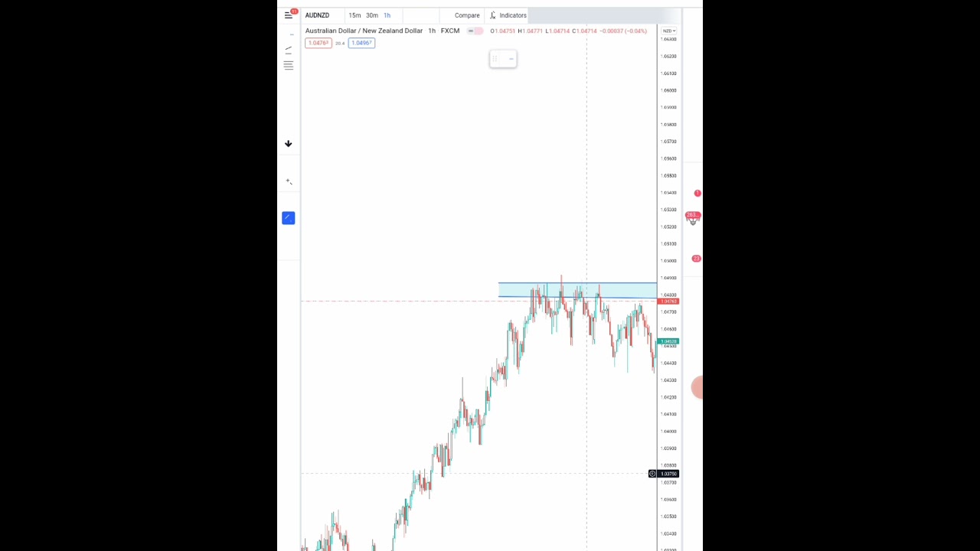Open the AUDNZD symbol search
This screenshot has height=551, width=980.
pos(317,15)
